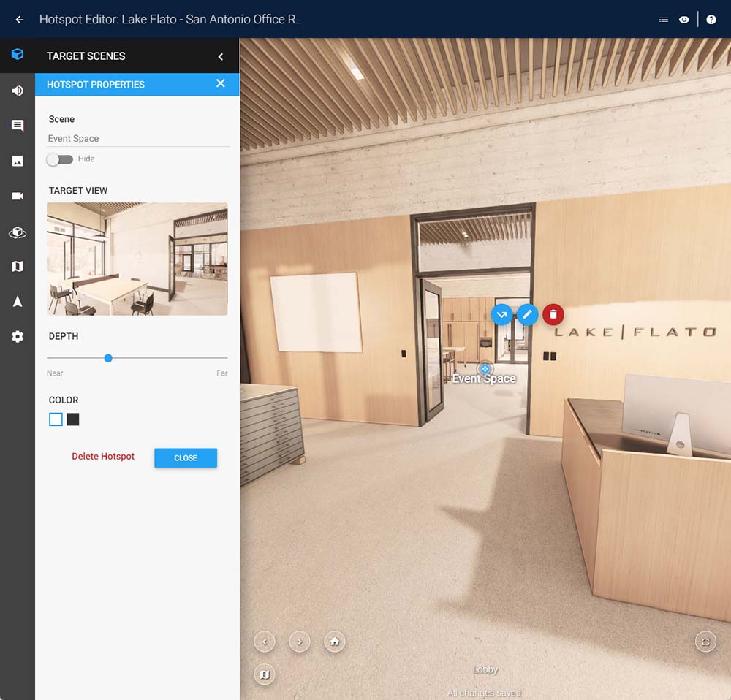Click the Hotspot Properties header title
731x700 pixels.
pos(96,84)
